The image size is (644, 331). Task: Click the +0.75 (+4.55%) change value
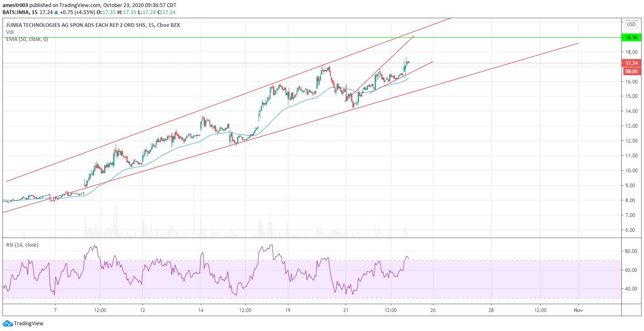pyautogui.click(x=78, y=12)
